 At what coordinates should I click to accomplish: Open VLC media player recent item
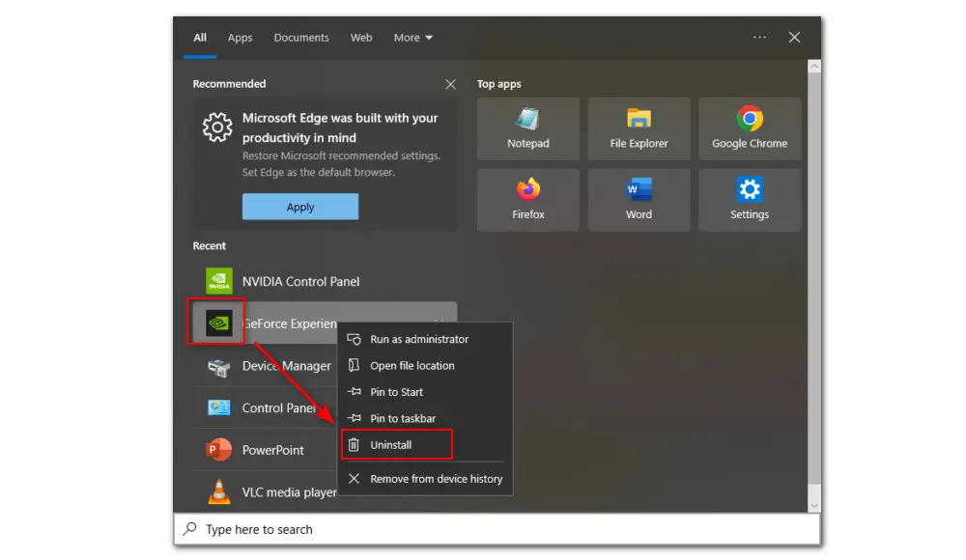tap(288, 492)
